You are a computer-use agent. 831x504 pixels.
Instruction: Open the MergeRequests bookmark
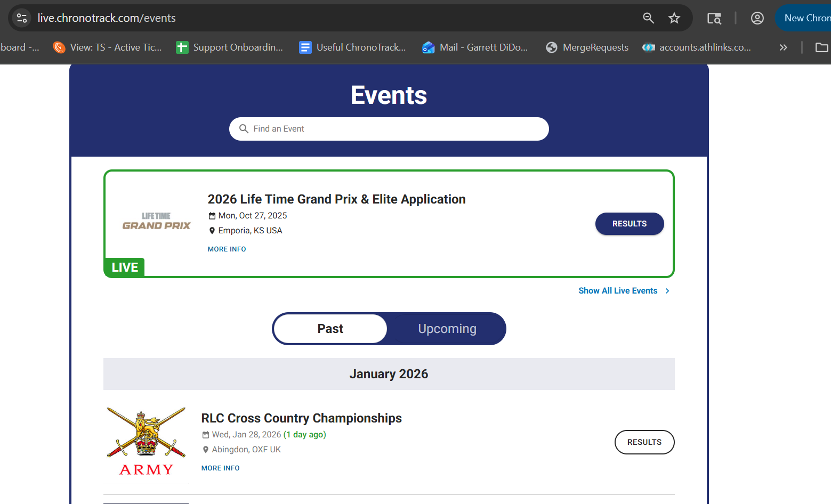click(x=587, y=47)
